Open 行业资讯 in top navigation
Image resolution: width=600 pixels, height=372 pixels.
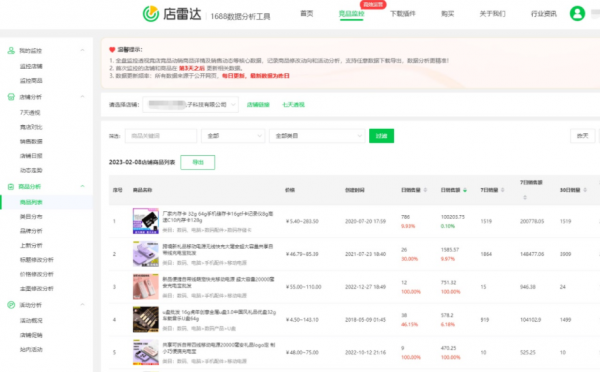(543, 14)
